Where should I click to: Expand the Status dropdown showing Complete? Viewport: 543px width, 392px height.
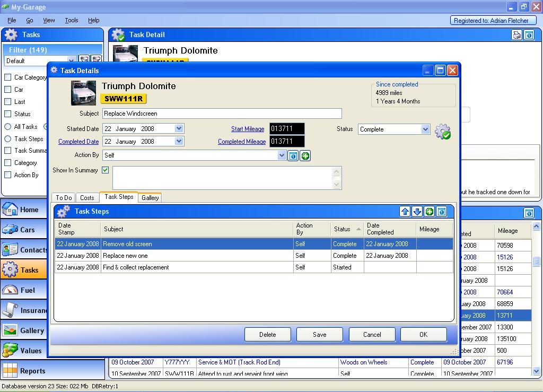click(x=425, y=129)
